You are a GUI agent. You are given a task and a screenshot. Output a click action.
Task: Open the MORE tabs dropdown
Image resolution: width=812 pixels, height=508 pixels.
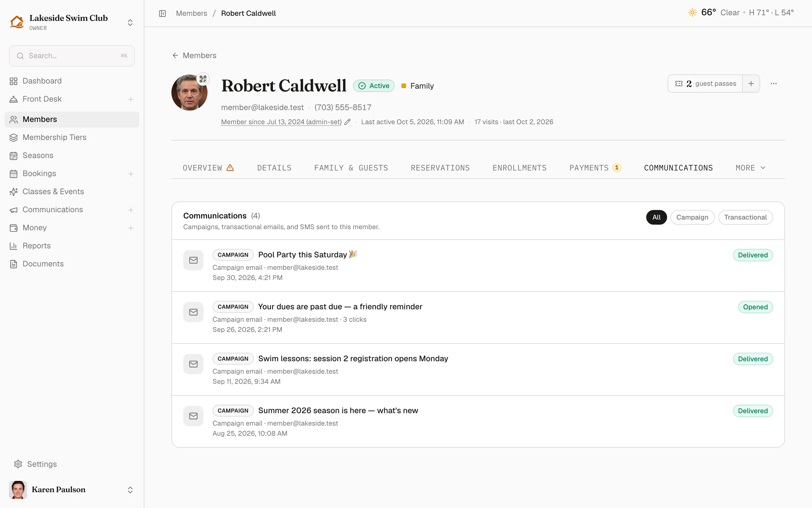[751, 168]
